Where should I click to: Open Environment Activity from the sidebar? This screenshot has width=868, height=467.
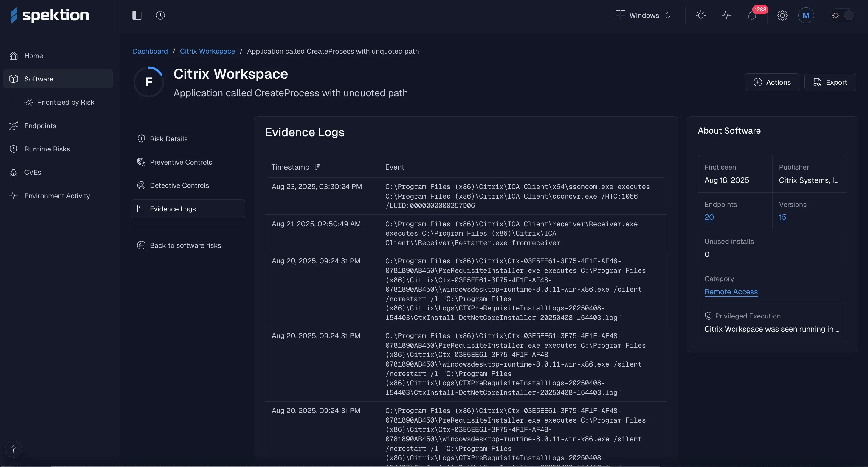click(57, 196)
